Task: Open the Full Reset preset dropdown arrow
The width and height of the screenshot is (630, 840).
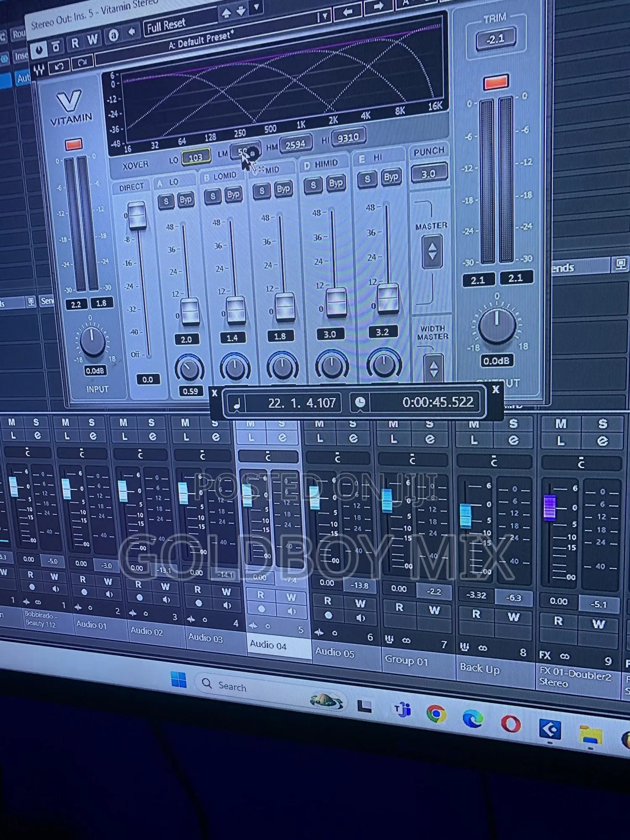Action: [x=256, y=7]
